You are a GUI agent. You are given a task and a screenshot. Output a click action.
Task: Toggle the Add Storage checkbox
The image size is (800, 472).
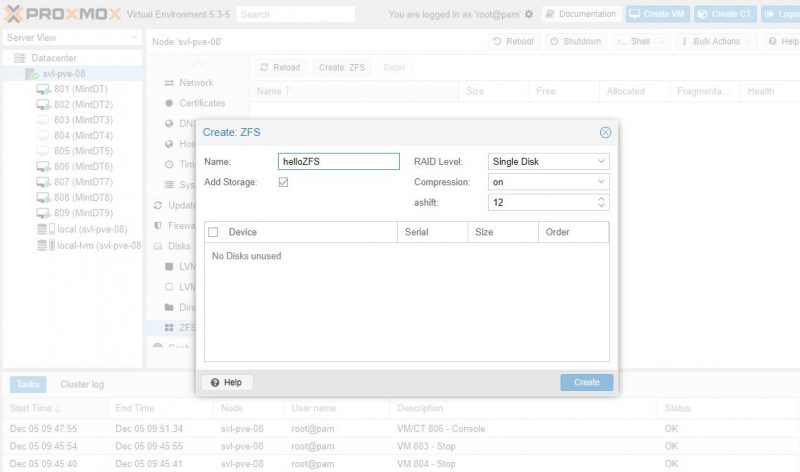[x=284, y=182]
